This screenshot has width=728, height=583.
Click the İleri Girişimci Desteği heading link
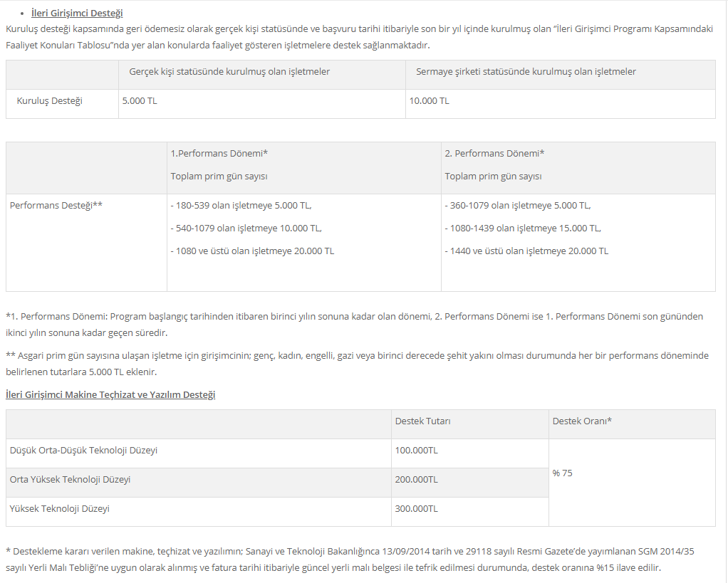tap(77, 13)
